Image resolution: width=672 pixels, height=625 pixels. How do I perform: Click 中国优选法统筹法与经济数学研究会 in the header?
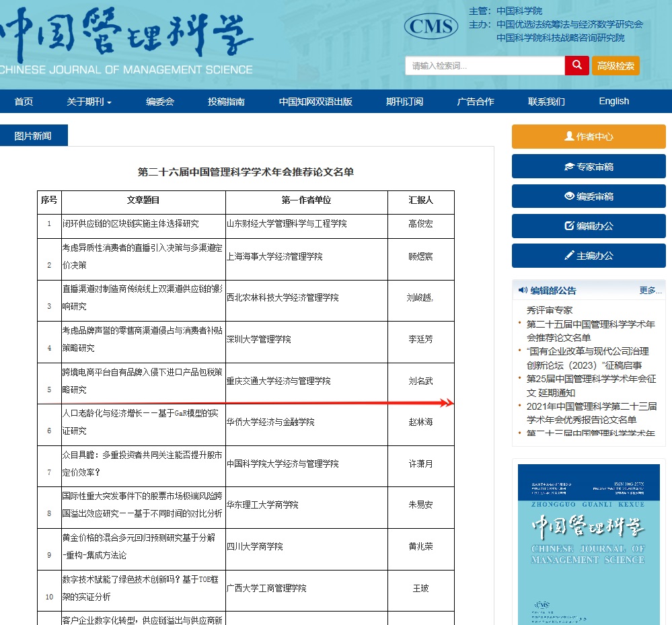[x=570, y=24]
